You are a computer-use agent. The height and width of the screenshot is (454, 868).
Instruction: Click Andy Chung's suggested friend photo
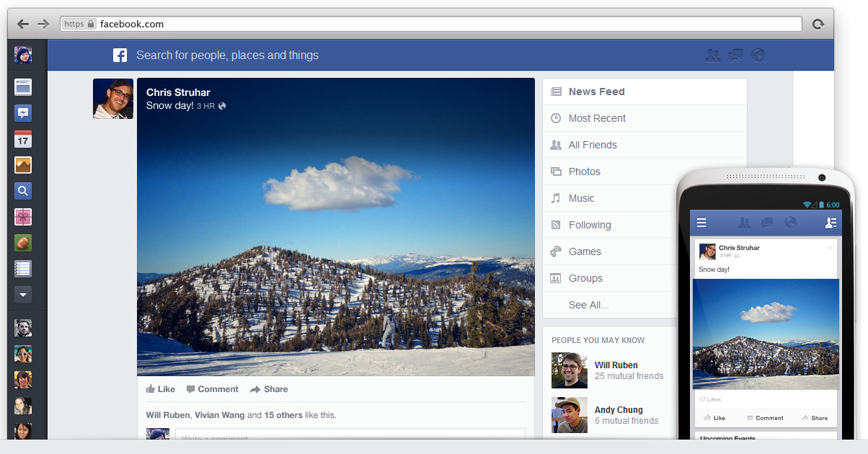point(570,415)
